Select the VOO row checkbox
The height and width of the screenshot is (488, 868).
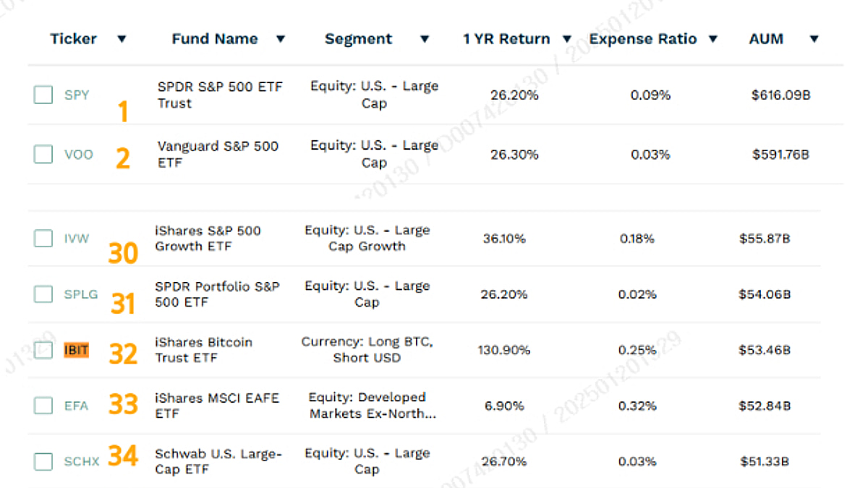(43, 154)
